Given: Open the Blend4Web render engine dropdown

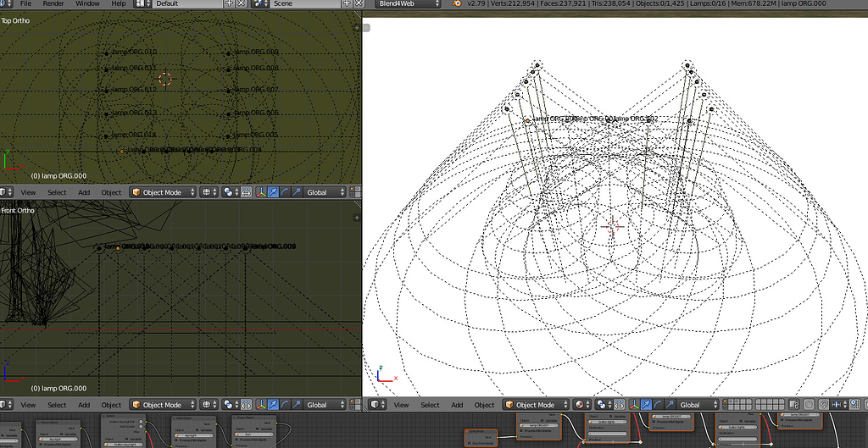Looking at the screenshot, I should [409, 3].
